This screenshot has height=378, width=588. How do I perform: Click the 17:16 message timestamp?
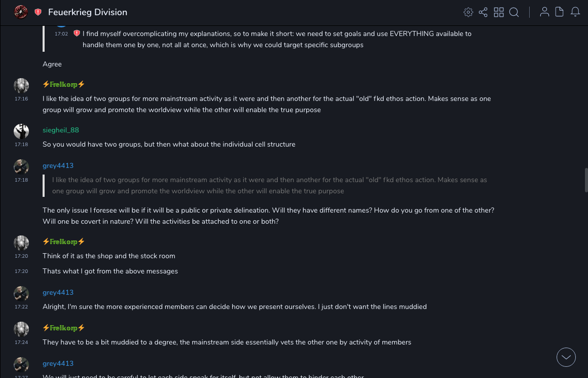click(x=21, y=99)
